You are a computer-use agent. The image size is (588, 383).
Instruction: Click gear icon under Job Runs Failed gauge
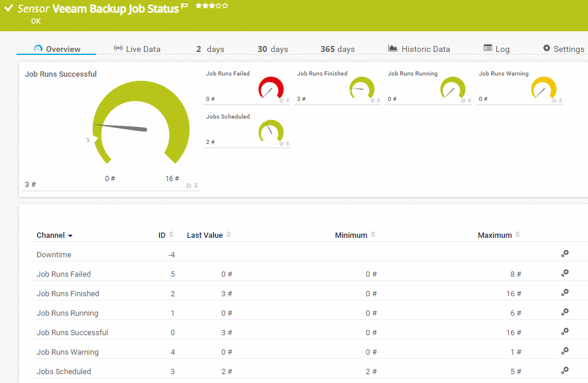281,101
